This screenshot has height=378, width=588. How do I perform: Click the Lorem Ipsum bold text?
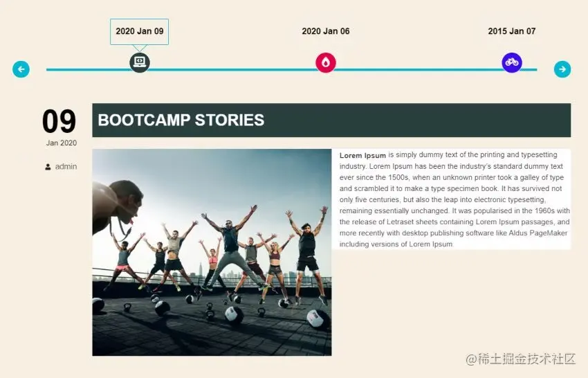pos(362,155)
